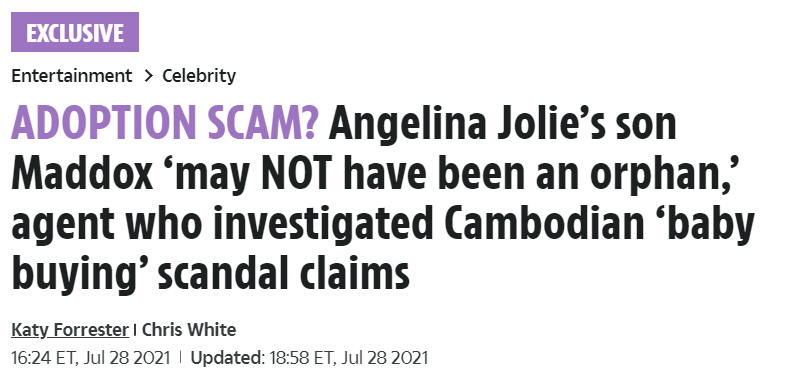Click the breadcrumb chevron arrow separator
This screenshot has height=375, width=800.
(x=148, y=76)
